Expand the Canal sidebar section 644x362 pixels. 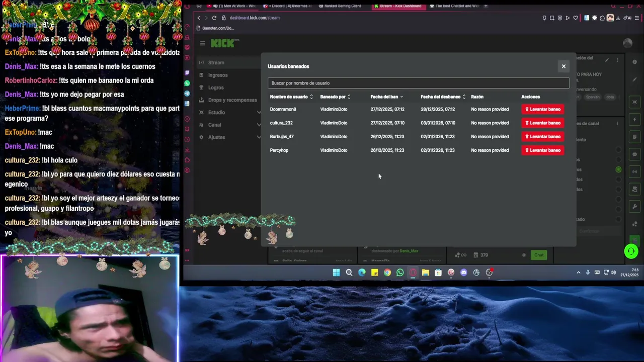[229, 125]
